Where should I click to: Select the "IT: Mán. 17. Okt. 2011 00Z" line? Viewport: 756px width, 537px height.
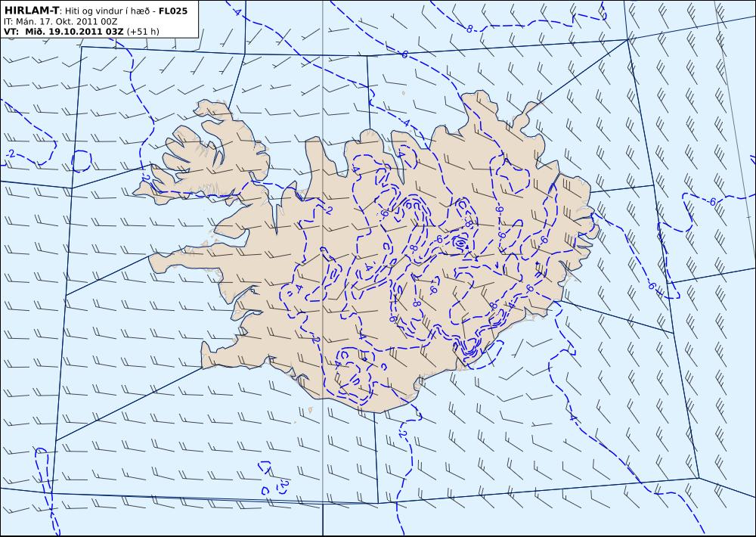tap(60, 21)
